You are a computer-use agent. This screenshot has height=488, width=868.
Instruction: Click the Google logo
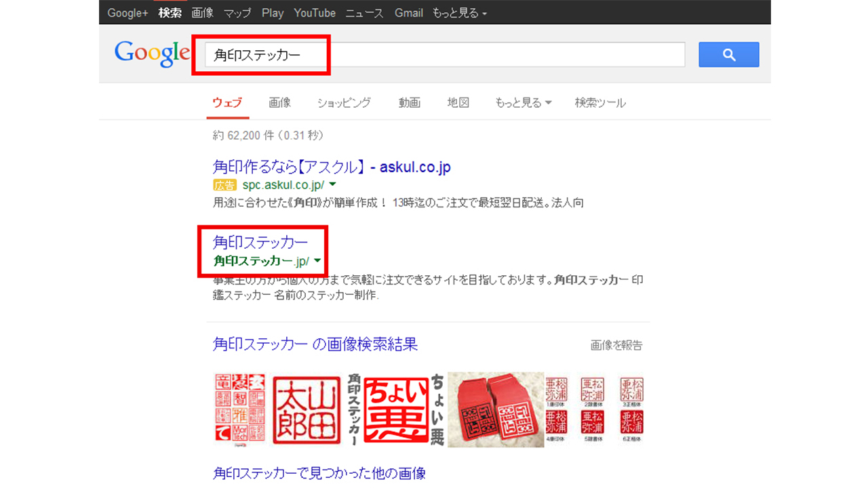[153, 54]
